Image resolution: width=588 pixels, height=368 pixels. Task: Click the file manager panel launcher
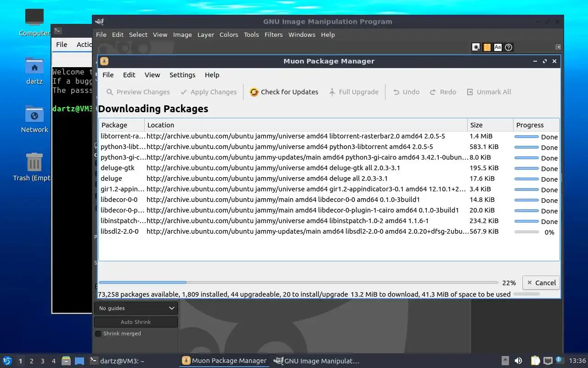pos(66,361)
